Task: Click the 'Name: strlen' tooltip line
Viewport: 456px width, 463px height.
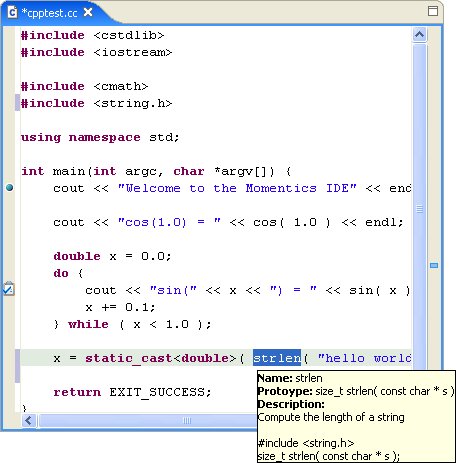Action: tap(290, 378)
